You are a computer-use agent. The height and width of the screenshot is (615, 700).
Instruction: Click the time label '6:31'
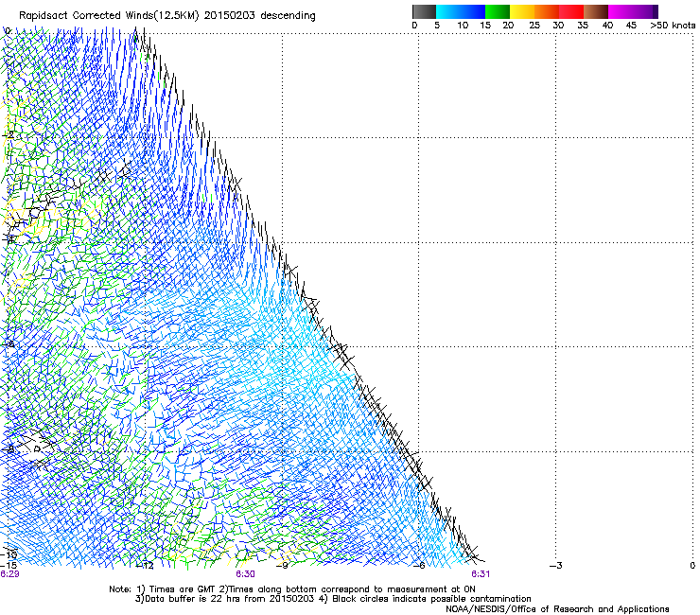pos(481,574)
